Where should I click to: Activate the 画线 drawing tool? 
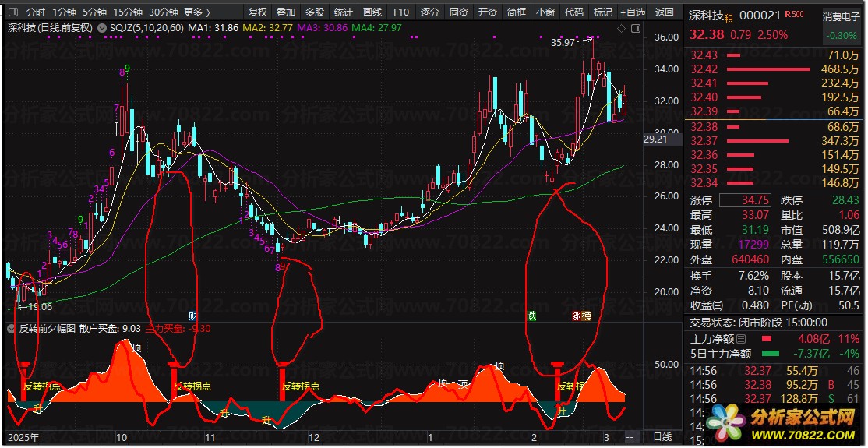point(372,12)
